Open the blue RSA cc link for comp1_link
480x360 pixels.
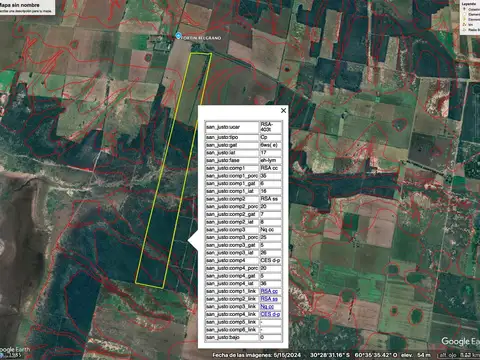(x=269, y=291)
